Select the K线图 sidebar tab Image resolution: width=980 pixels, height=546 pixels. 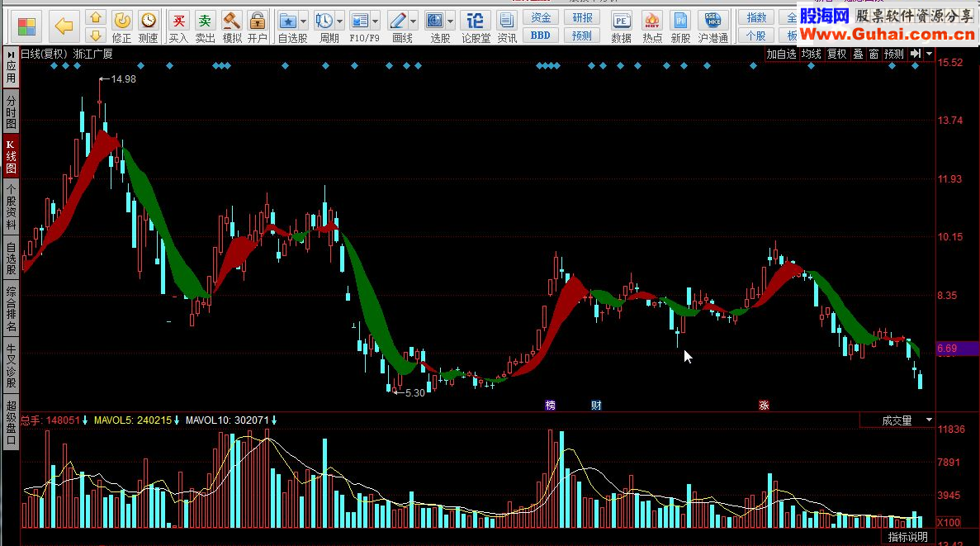click(11, 156)
